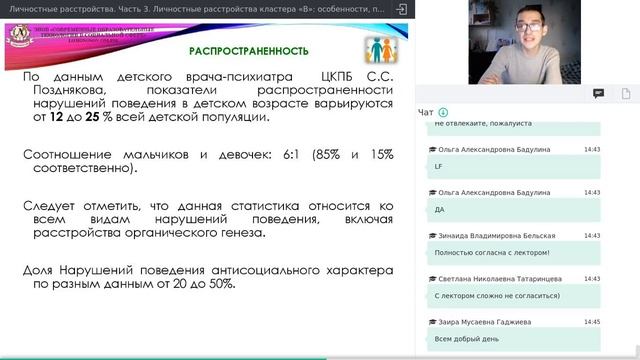
Task: Open the chat tab speech-bubble icon
Action: 598,94
